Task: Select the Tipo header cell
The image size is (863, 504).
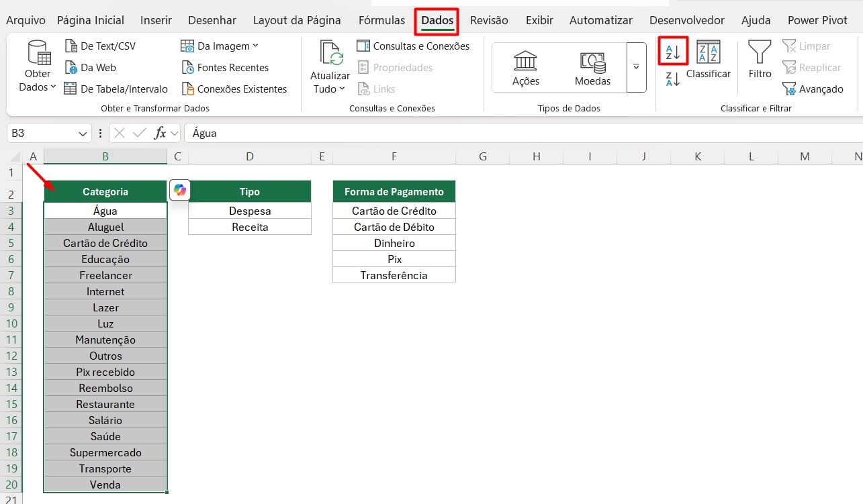Action: pyautogui.click(x=250, y=191)
